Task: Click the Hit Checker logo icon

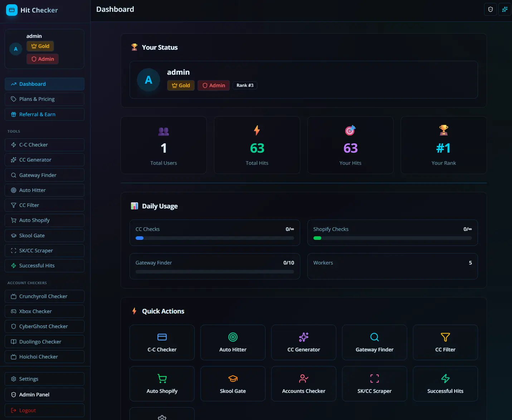Action: [12, 10]
